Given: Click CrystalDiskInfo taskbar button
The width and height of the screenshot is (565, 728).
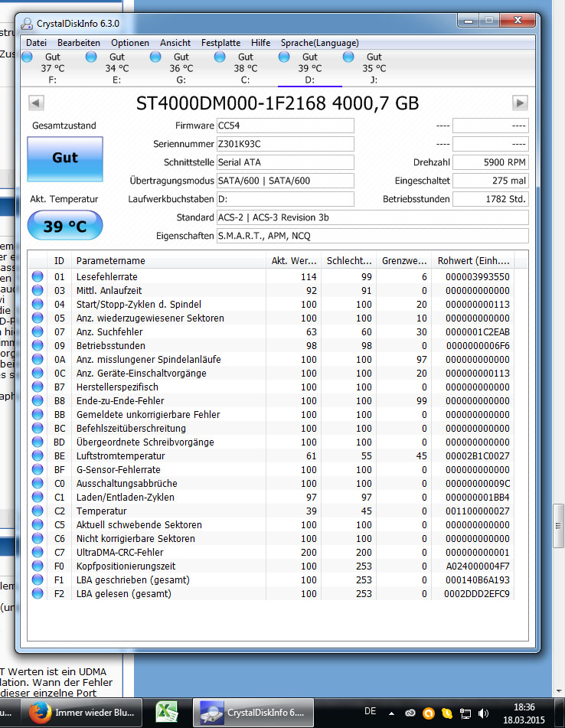Looking at the screenshot, I should pos(253,712).
